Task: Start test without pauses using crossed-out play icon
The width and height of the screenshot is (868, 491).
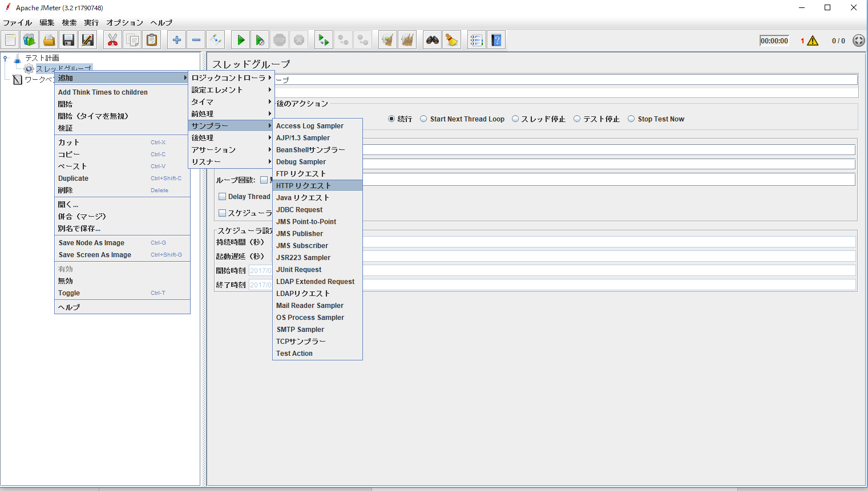Action: (260, 39)
